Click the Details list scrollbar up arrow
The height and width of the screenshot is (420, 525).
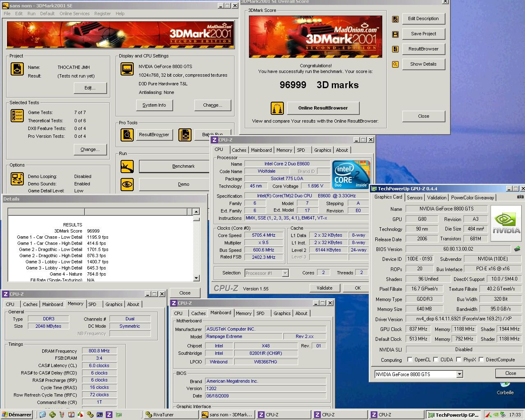pyautogui.click(x=196, y=212)
